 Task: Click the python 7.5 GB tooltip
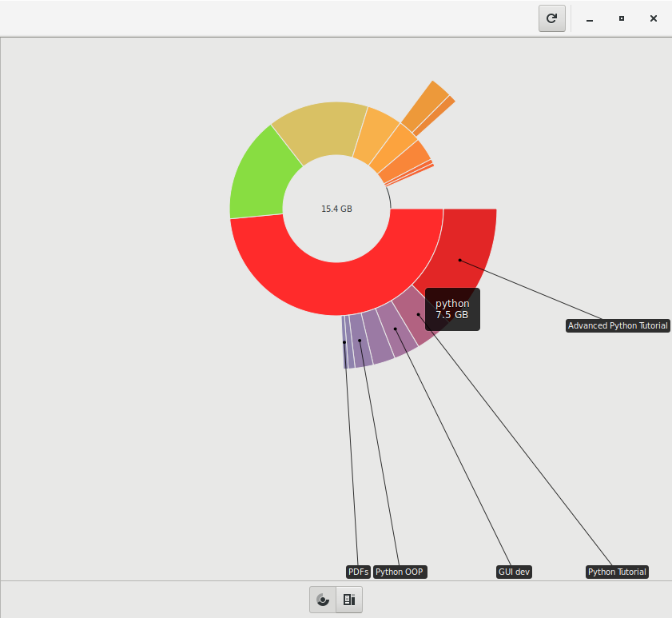[x=452, y=309]
